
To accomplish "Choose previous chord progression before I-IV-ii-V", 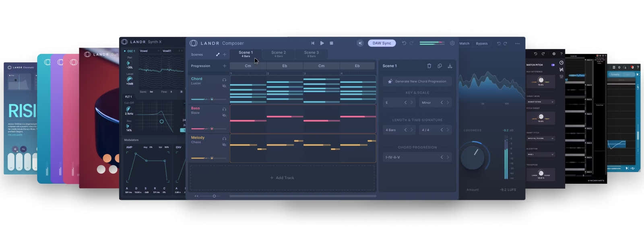I will [442, 157].
